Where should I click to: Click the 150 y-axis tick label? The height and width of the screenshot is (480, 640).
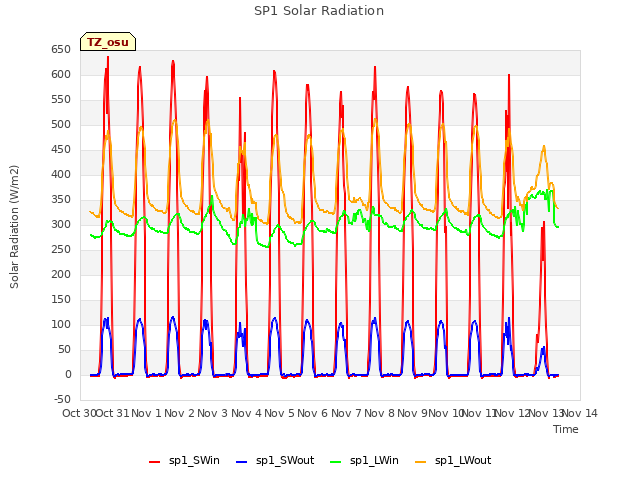tap(61, 300)
